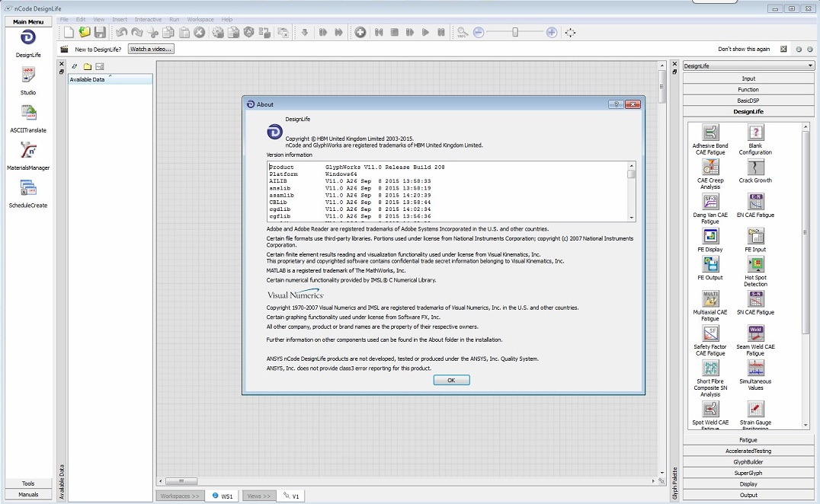Viewport: 820px width, 504px height.
Task: Launch MaterialsManager from the sidebar
Action: coord(28,157)
